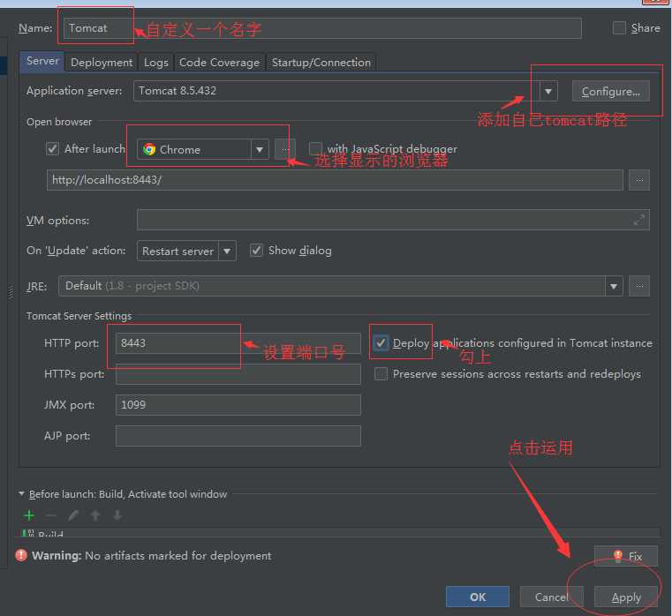This screenshot has height=616, width=672.
Task: Expand the Application server dropdown arrow
Action: 547,91
